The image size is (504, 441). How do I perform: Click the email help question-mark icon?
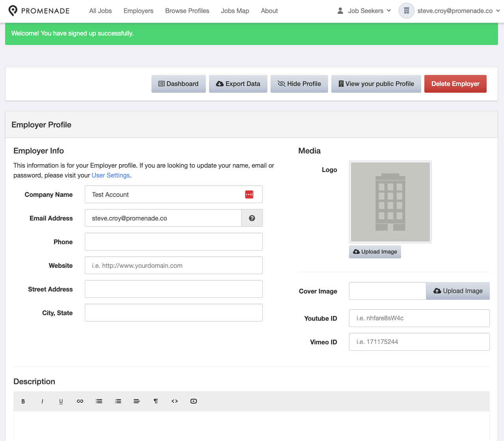pyautogui.click(x=252, y=218)
